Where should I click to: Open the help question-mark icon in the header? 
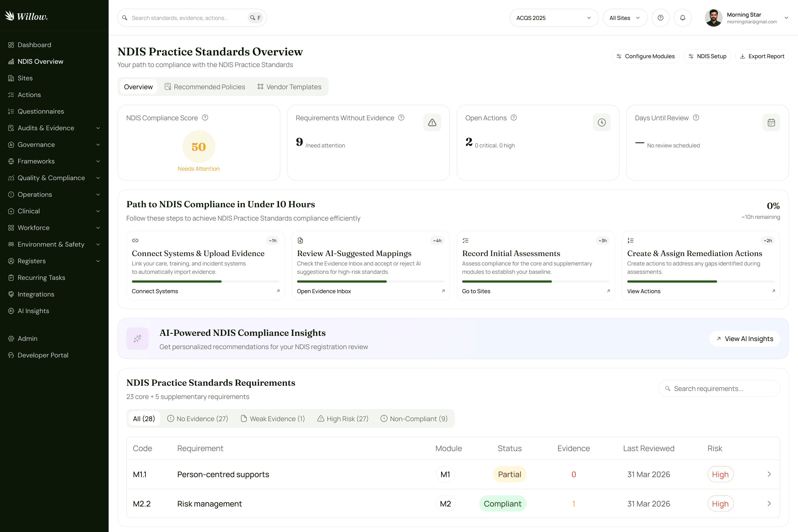click(x=661, y=18)
